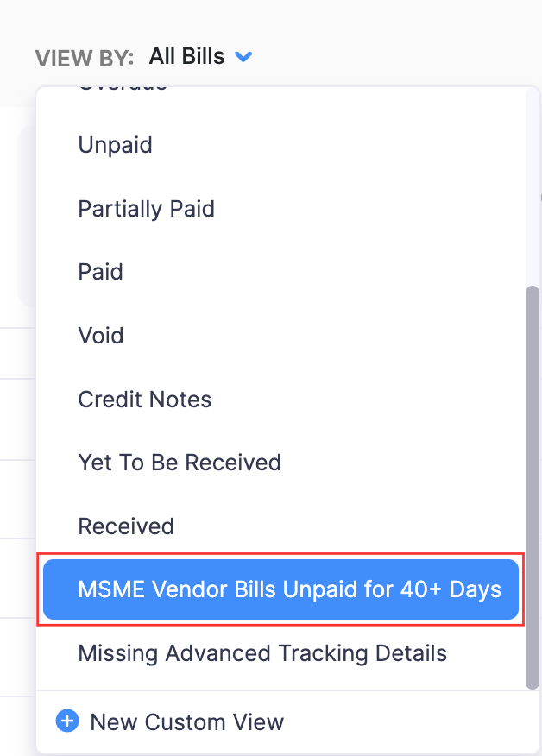
Task: Collapse the bills filter list via the chevron
Action: (x=243, y=56)
